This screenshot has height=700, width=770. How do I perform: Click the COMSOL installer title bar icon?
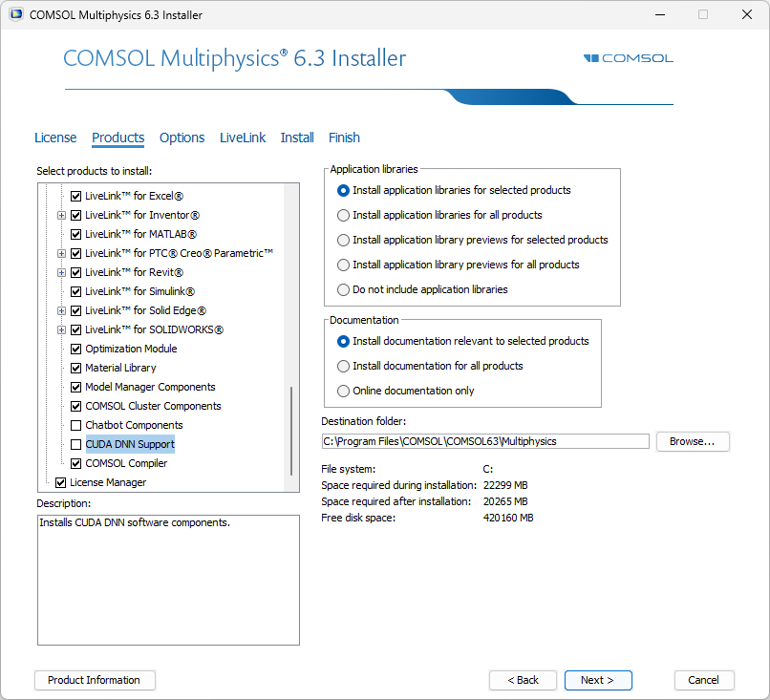coord(15,14)
